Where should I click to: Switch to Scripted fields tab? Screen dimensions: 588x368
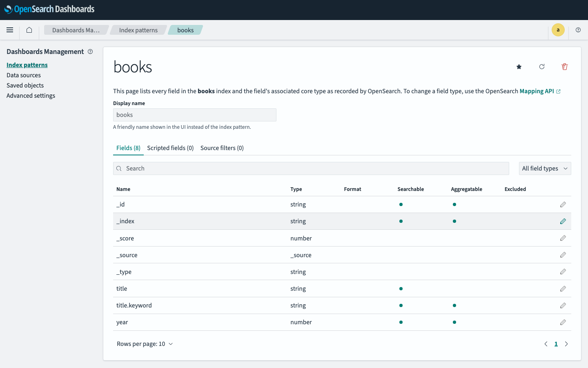point(170,148)
